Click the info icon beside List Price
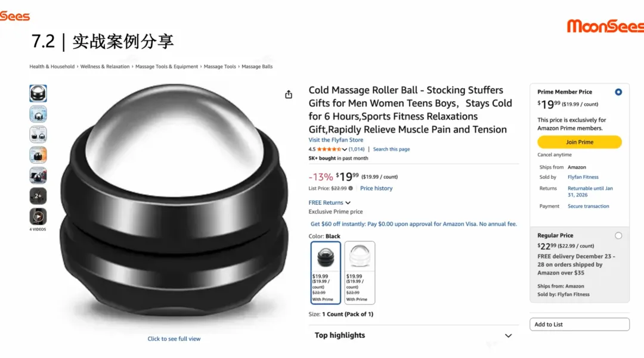The image size is (644, 358). (x=351, y=188)
